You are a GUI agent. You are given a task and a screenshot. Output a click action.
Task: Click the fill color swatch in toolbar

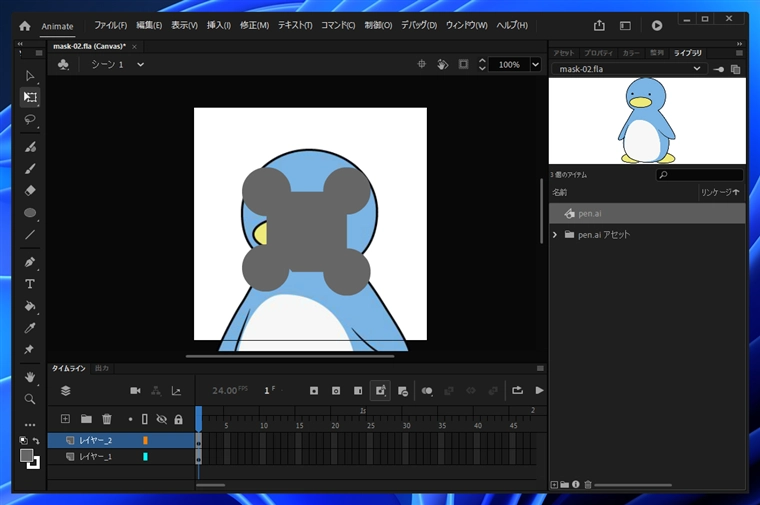pyautogui.click(x=27, y=456)
